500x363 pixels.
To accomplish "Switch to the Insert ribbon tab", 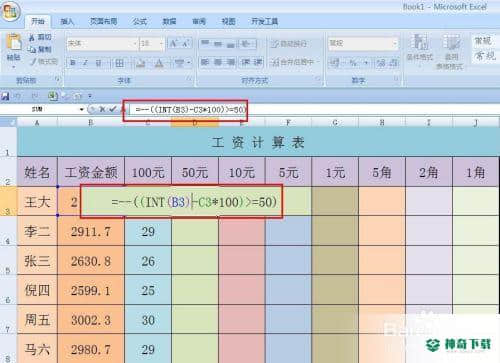I will [x=67, y=22].
